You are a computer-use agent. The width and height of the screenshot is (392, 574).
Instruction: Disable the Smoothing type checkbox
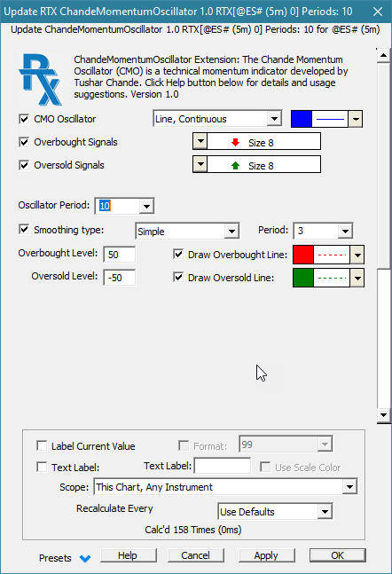point(24,230)
